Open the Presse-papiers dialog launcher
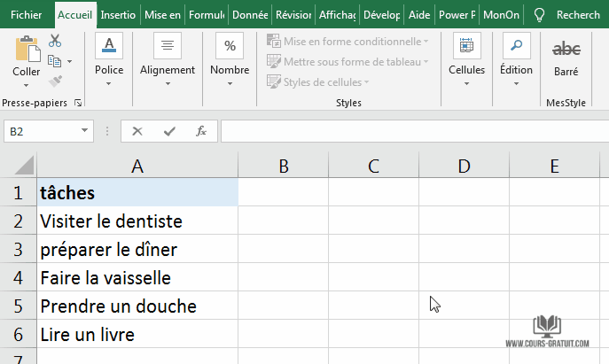The height and width of the screenshot is (364, 609). click(x=78, y=103)
